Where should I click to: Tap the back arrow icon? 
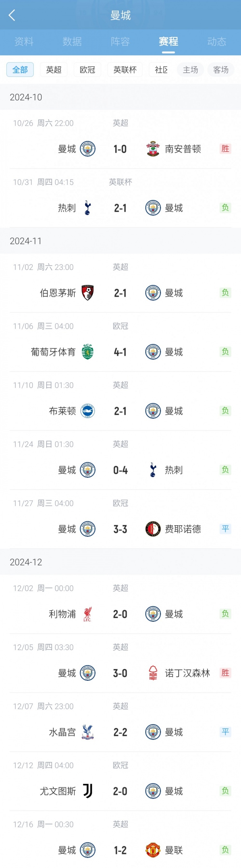[12, 15]
